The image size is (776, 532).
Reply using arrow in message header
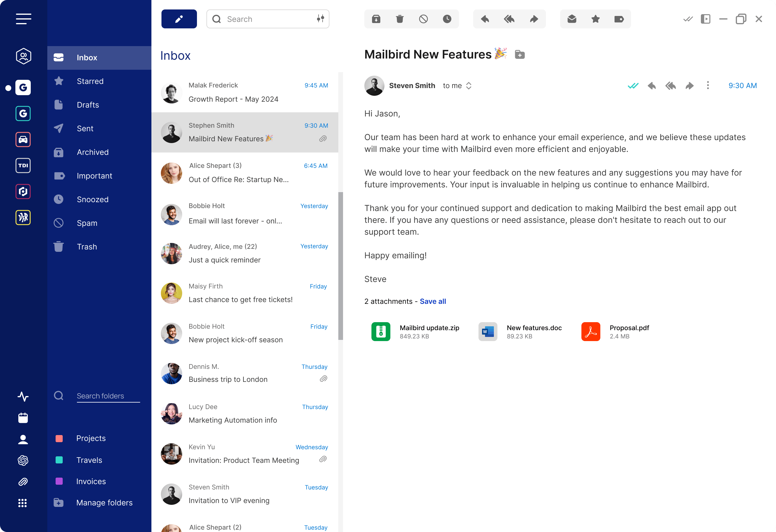coord(651,86)
